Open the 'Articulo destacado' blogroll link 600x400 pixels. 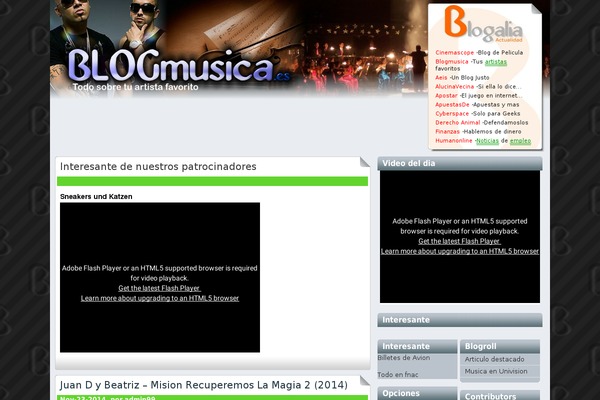(494, 359)
